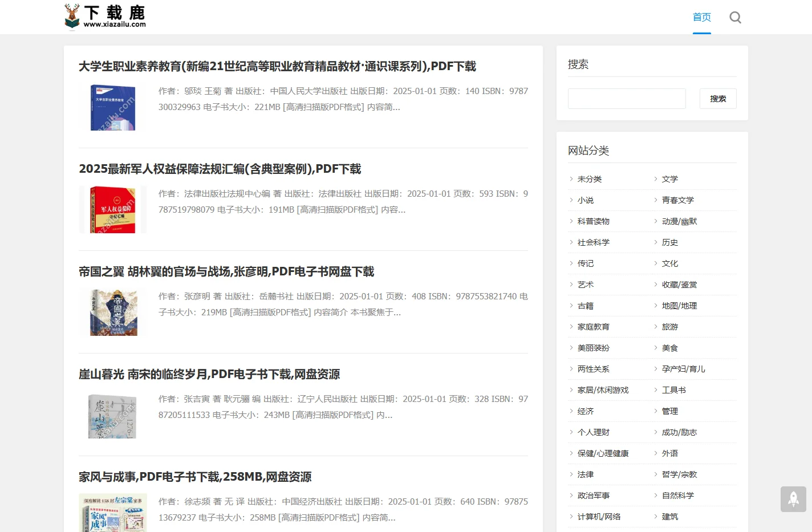Click summary text starting 作者：徐志频
Screen dimensions: 812x532
coord(343,510)
